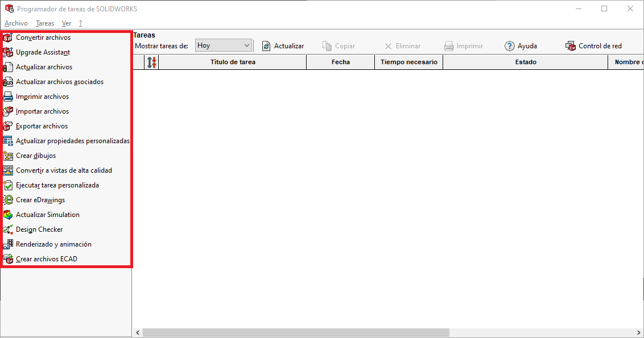Select Actualizar Simulation label

(48, 215)
